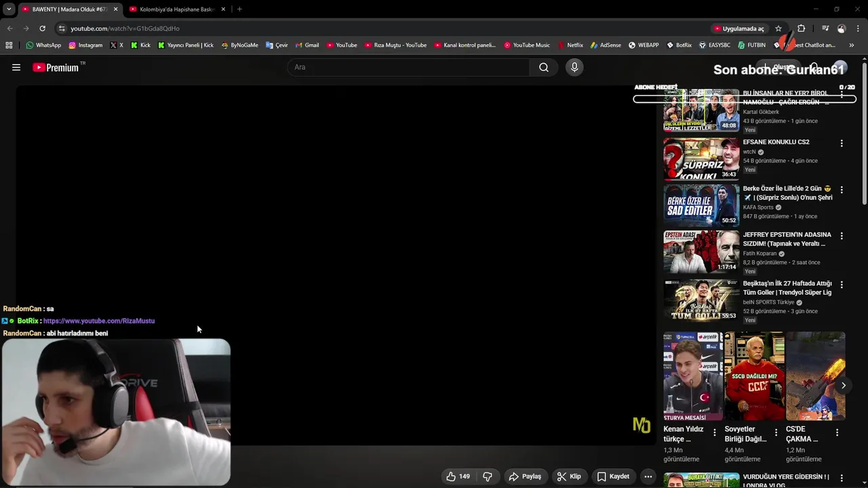Open more actions ellipsis under video

[648, 476]
